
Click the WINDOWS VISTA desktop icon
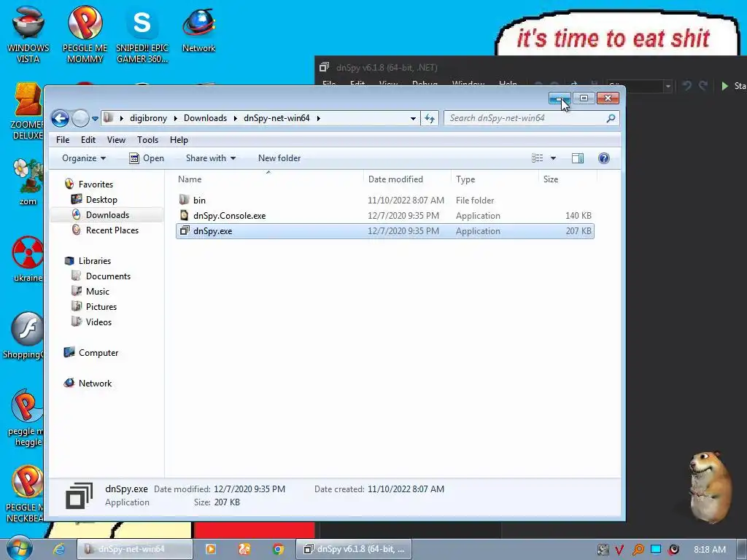(28, 34)
